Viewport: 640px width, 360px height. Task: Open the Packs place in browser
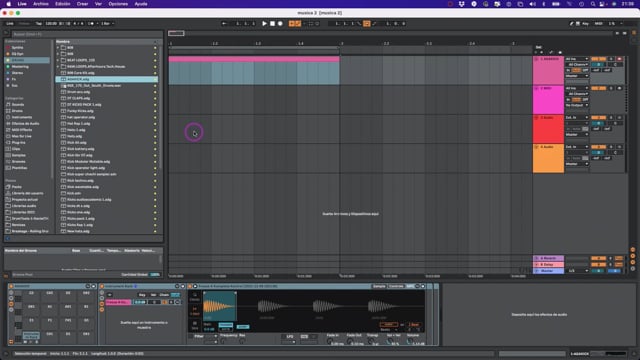pyautogui.click(x=17, y=187)
